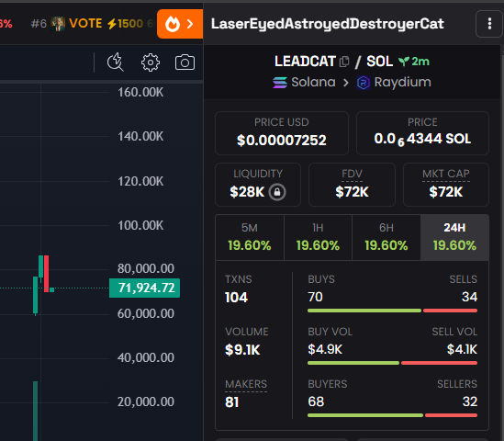
Task: Click the buy volume versus sell volume bar
Action: click(x=392, y=363)
